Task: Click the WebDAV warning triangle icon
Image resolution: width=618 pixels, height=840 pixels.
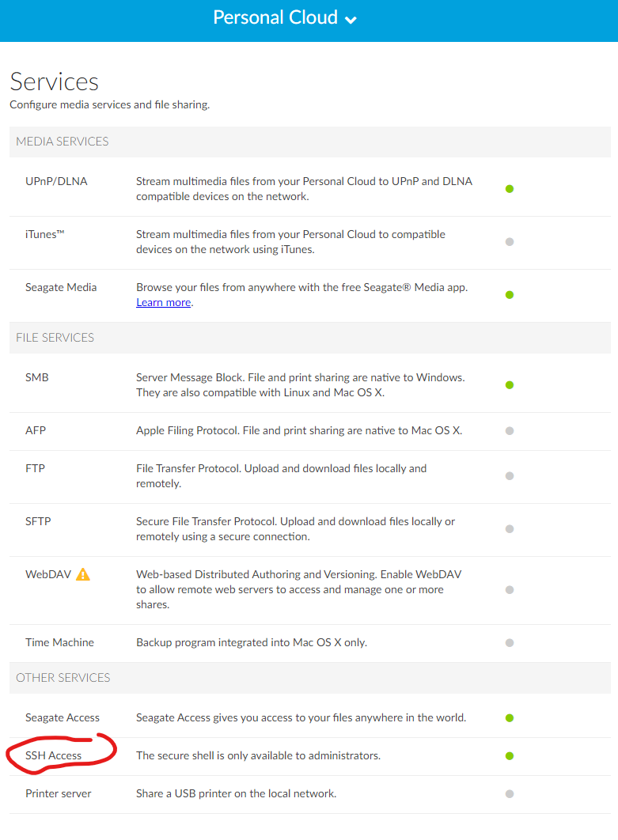Action: pyautogui.click(x=83, y=575)
